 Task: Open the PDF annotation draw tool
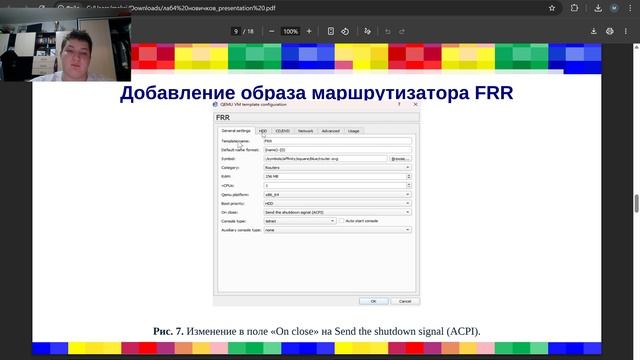(x=367, y=31)
